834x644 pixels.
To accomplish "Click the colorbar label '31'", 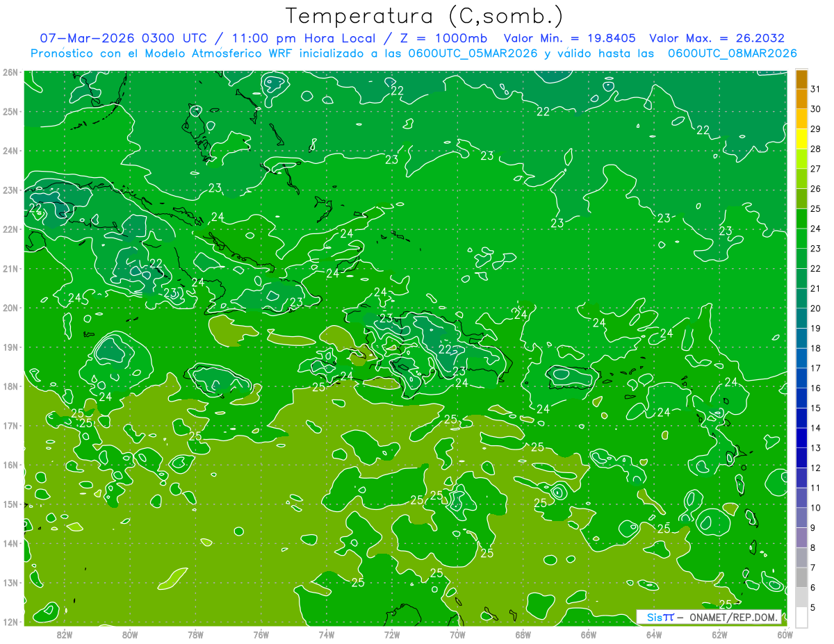I will [x=816, y=89].
